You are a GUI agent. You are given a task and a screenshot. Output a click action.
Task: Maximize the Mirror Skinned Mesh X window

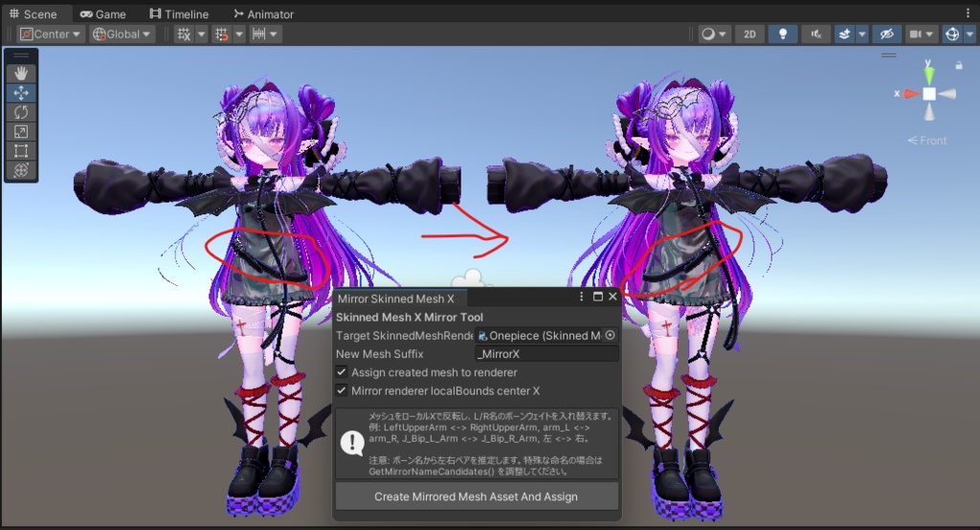pyautogui.click(x=597, y=297)
